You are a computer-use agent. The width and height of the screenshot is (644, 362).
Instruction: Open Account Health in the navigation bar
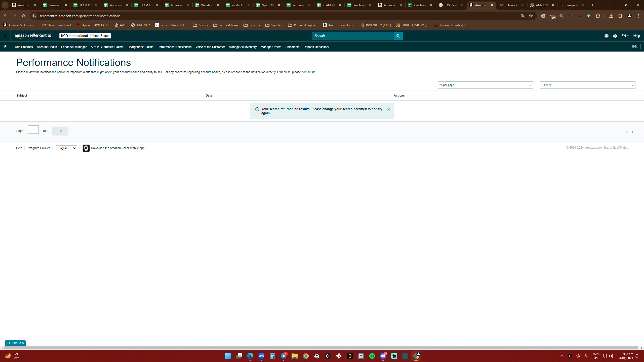(47, 47)
